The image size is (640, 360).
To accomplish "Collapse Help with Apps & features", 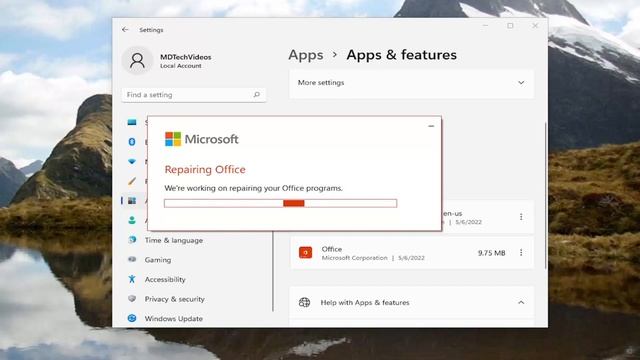I will 521,302.
